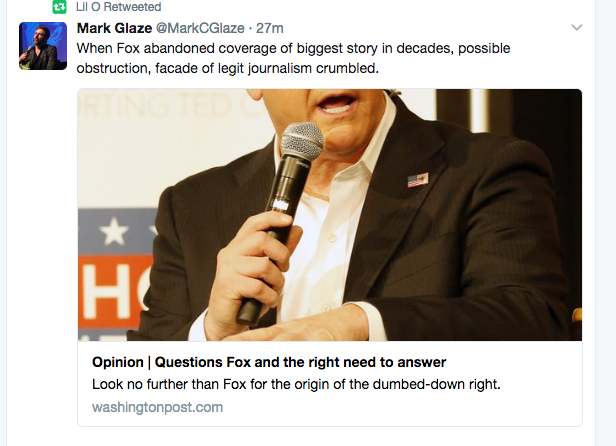Screen dimensions: 616x446
Task: Open Mark Glaze's profile avatar
Action: click(x=43, y=46)
